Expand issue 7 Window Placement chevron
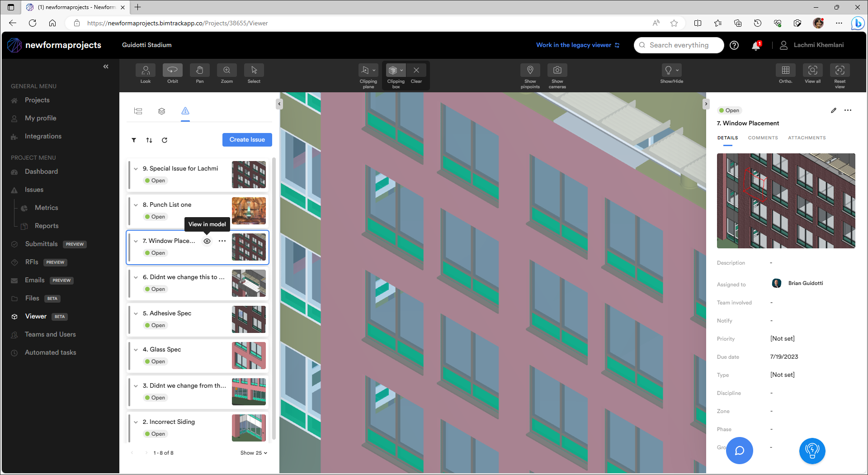Screen dimensions: 868x475 [x=136, y=241]
